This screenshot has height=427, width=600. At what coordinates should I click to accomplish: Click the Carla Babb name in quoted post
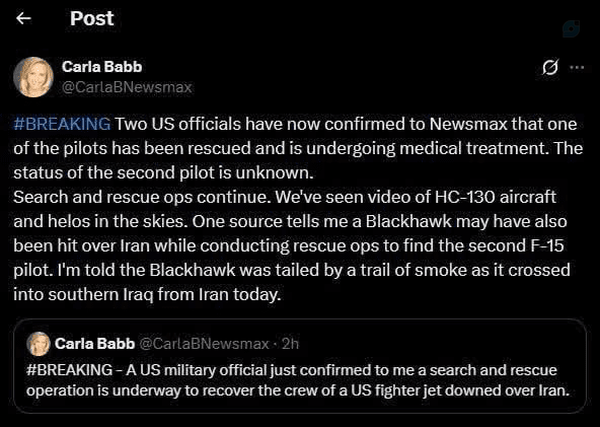tap(95, 344)
